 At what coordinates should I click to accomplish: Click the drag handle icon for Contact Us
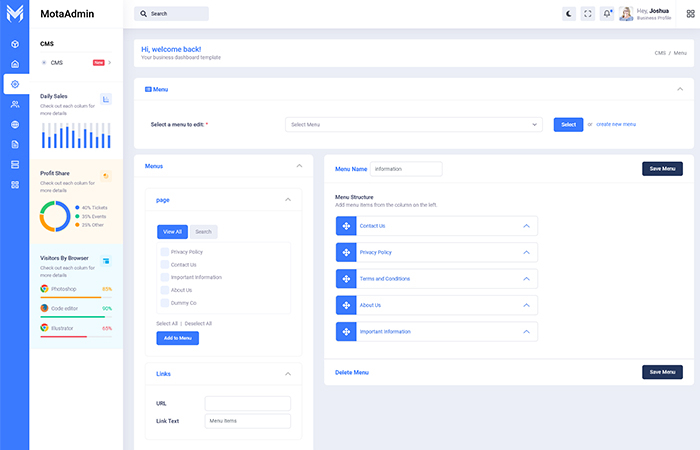tap(346, 226)
